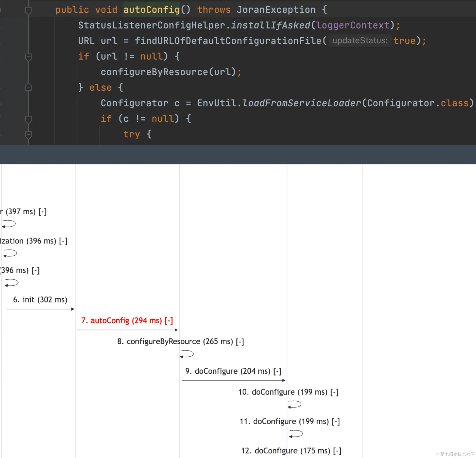Collapse step 10 doConfigure (199 ms) via [-]

pyautogui.click(x=334, y=392)
